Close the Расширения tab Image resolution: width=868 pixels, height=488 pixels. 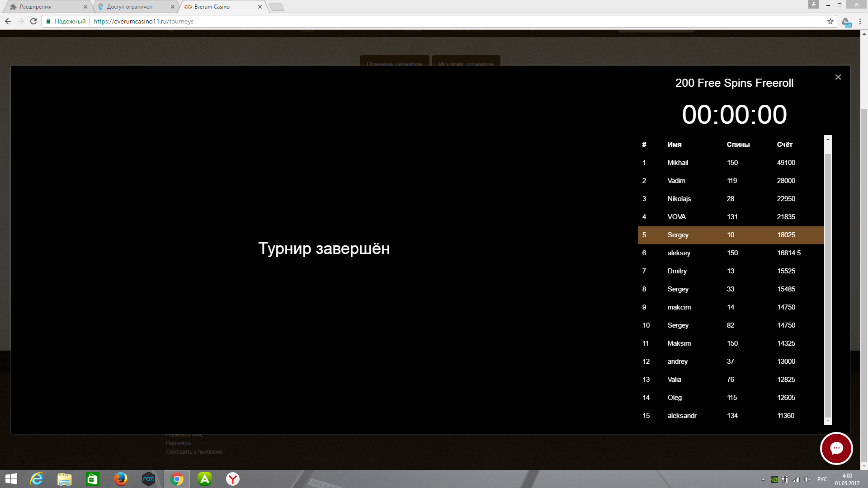pyautogui.click(x=85, y=7)
